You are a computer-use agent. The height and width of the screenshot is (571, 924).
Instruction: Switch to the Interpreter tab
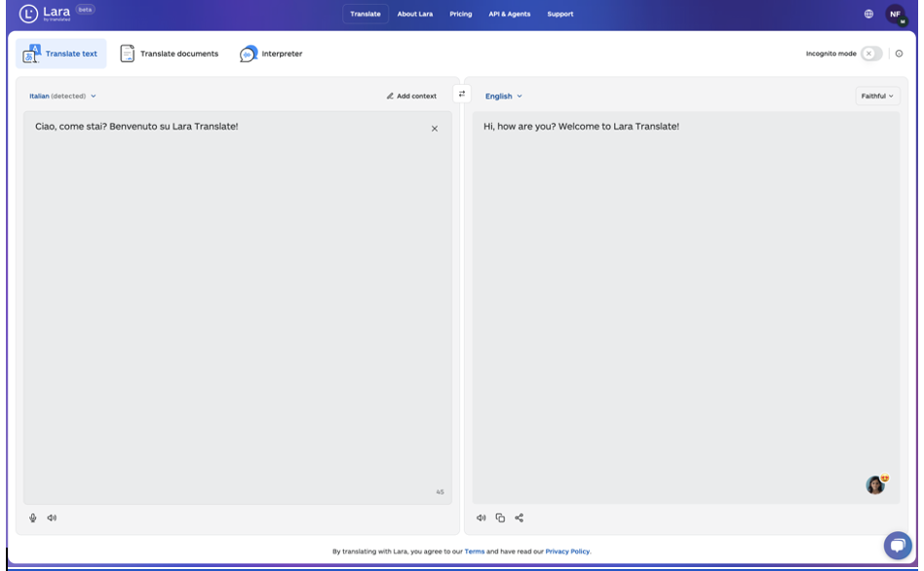tap(271, 54)
